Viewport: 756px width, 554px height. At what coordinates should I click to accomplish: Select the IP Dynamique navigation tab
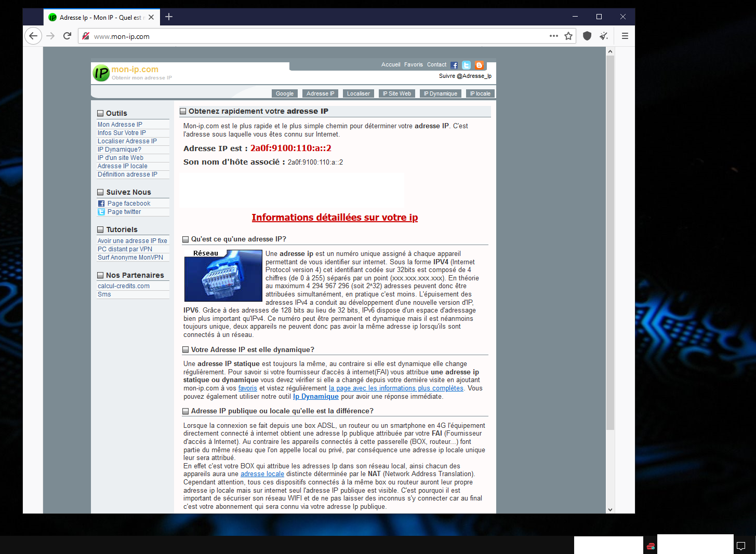coord(440,93)
